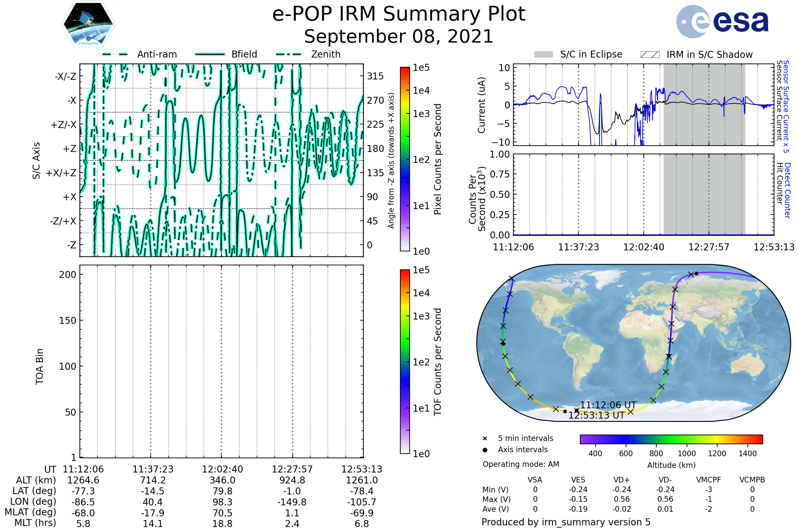This screenshot has width=798, height=532.
Task: Click the Bfield solid line legend marker
Action: (210, 54)
